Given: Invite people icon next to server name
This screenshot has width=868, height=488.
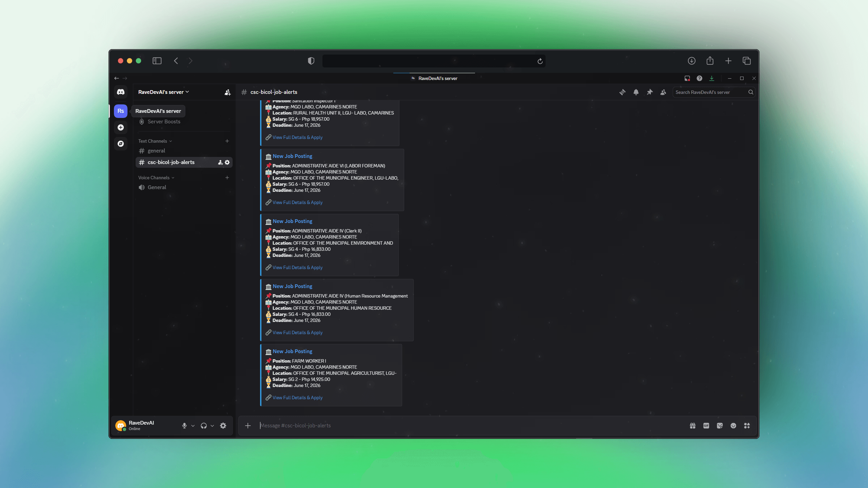Looking at the screenshot, I should pyautogui.click(x=228, y=92).
